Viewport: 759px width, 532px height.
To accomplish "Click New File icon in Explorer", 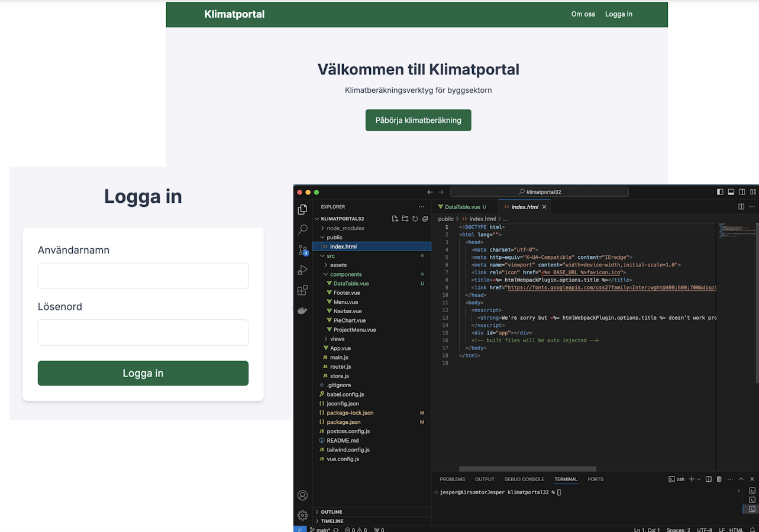I will point(395,219).
